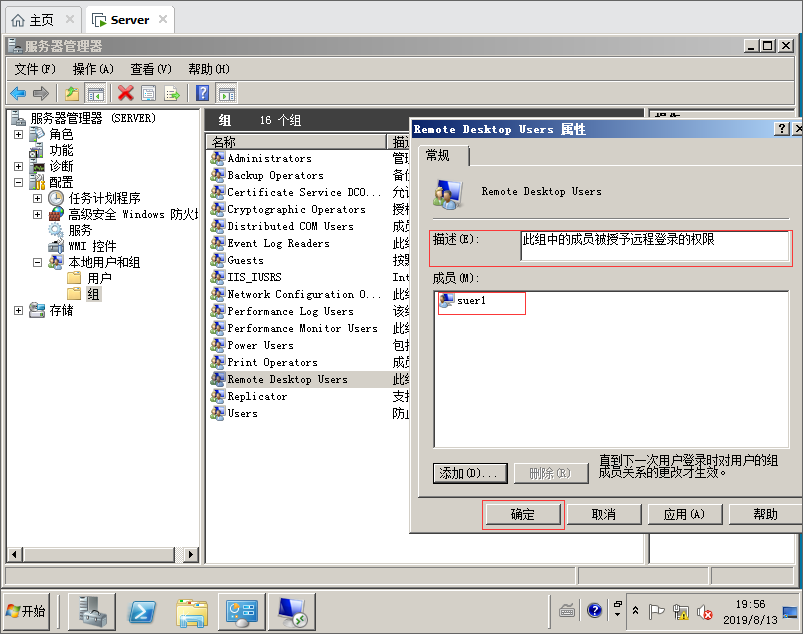Image resolution: width=803 pixels, height=634 pixels.
Task: Expand the 存储 tree node
Action: tap(18, 310)
